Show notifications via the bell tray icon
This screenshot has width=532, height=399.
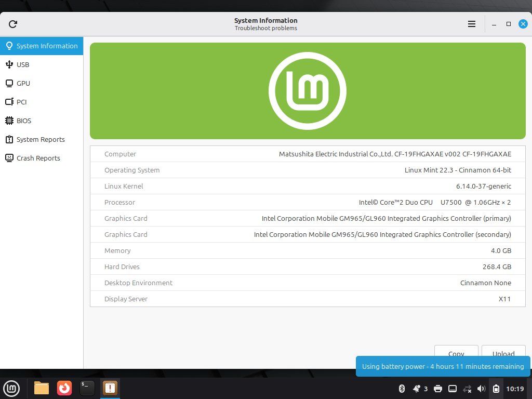[x=417, y=389]
